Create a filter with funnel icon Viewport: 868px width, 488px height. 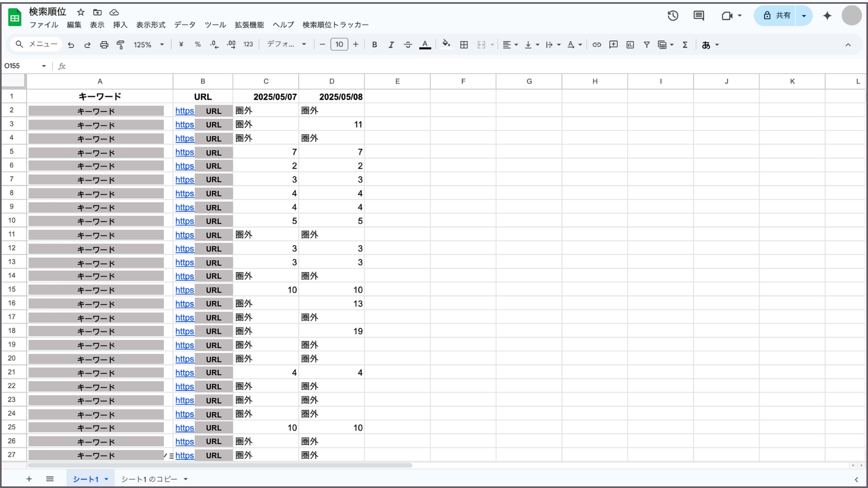coord(647,44)
